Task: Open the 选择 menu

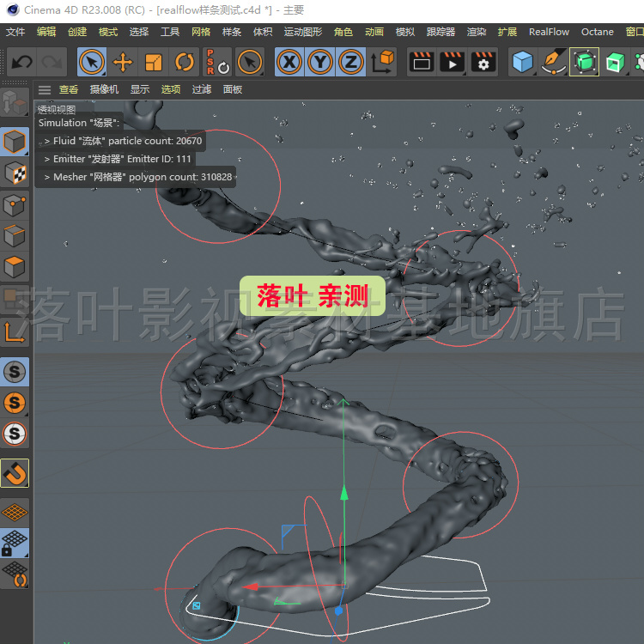Action: tap(139, 32)
